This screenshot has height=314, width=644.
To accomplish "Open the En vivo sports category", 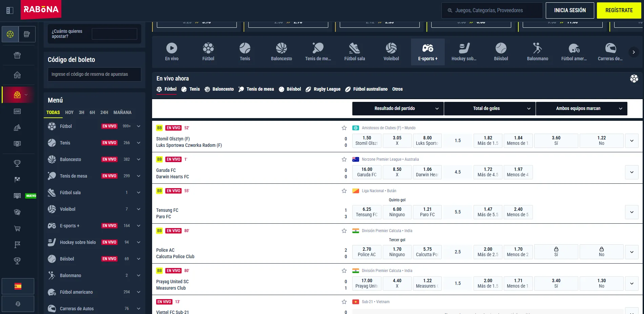I will pyautogui.click(x=172, y=52).
